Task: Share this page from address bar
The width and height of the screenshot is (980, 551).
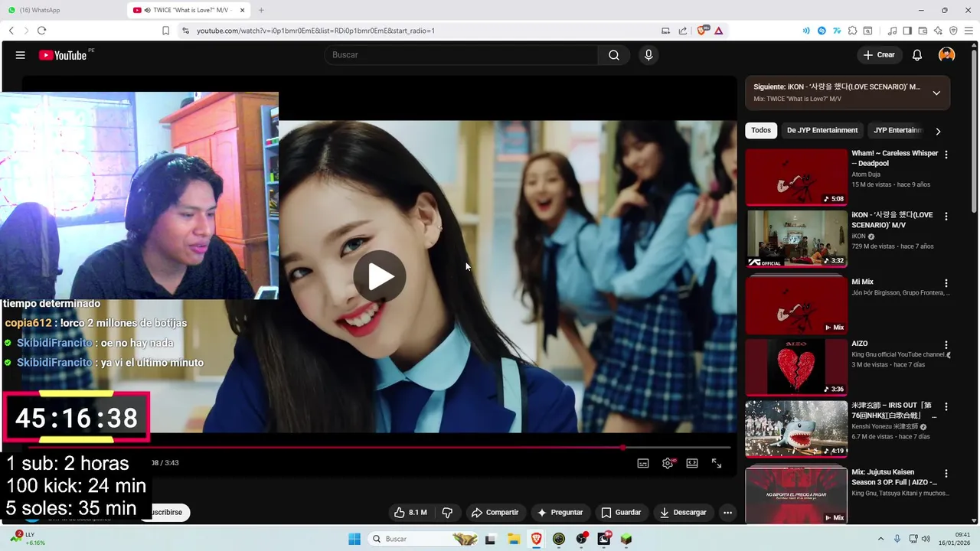Action: tap(682, 31)
